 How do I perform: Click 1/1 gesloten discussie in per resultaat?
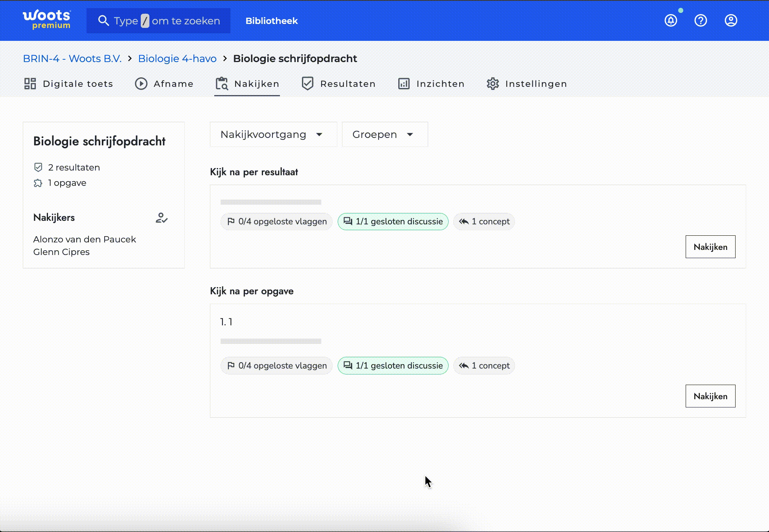pos(393,222)
